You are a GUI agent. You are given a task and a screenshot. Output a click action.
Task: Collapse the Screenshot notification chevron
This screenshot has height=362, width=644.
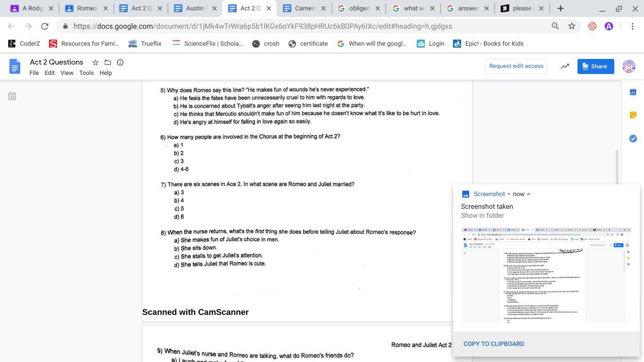(528, 194)
